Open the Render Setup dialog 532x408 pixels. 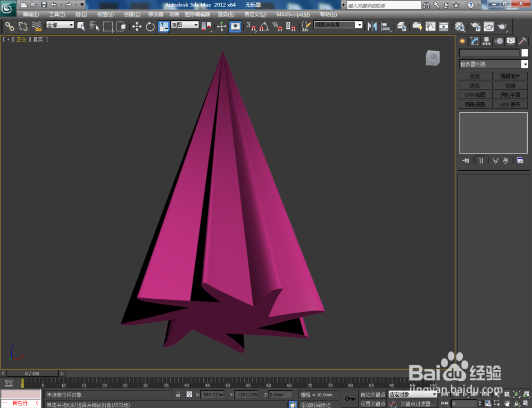tap(476, 26)
